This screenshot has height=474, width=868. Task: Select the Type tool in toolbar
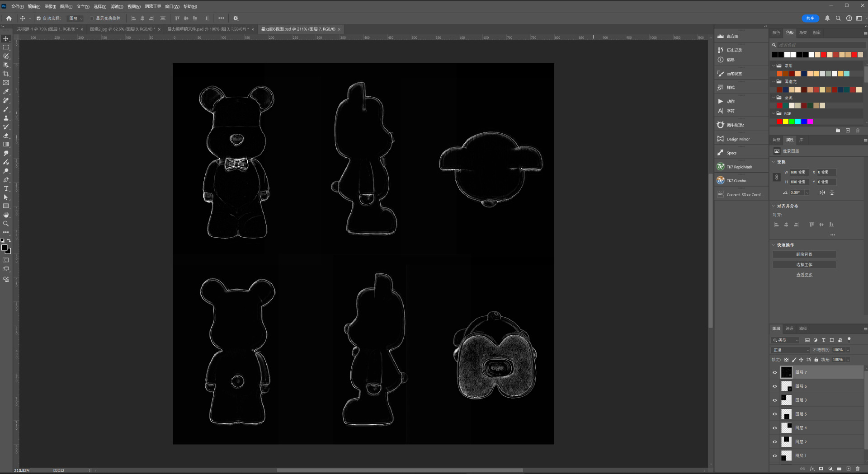6,188
